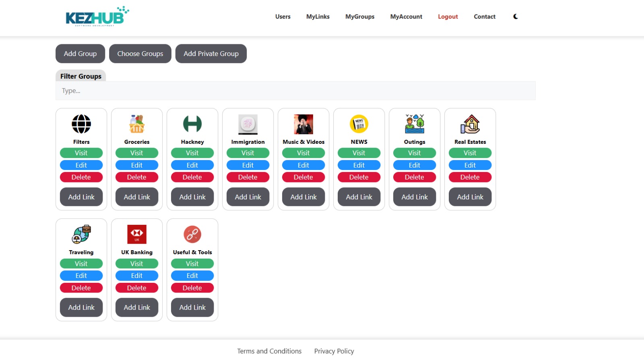The height and width of the screenshot is (361, 644).
Task: Toggle dark mode with the moon icon
Action: point(516,17)
